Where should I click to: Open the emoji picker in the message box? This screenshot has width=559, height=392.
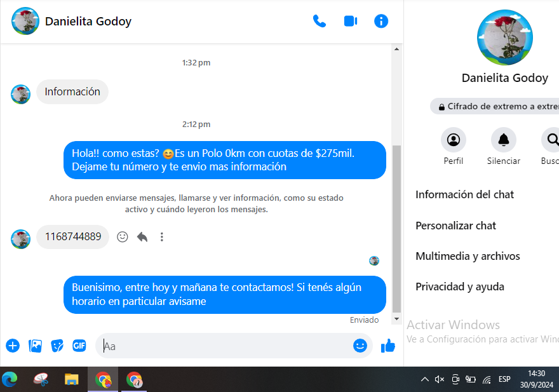point(360,346)
